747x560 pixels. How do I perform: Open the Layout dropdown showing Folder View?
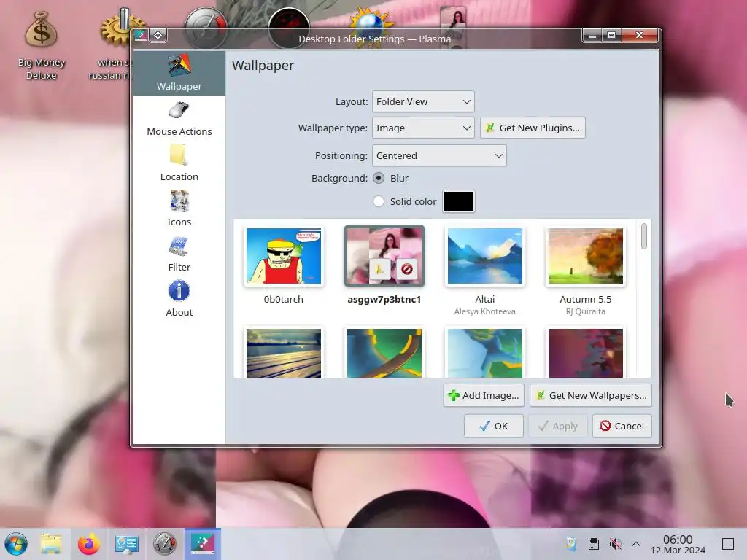click(423, 101)
